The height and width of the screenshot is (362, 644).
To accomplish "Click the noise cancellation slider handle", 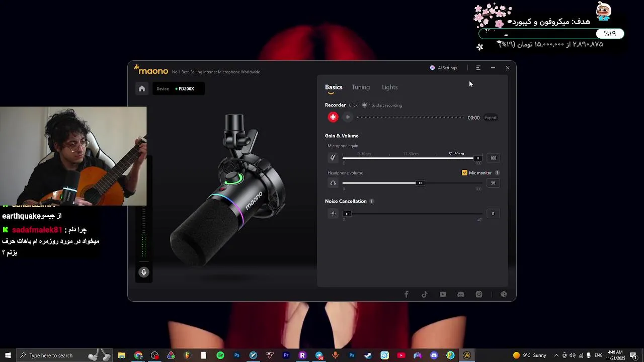I will pos(347,214).
